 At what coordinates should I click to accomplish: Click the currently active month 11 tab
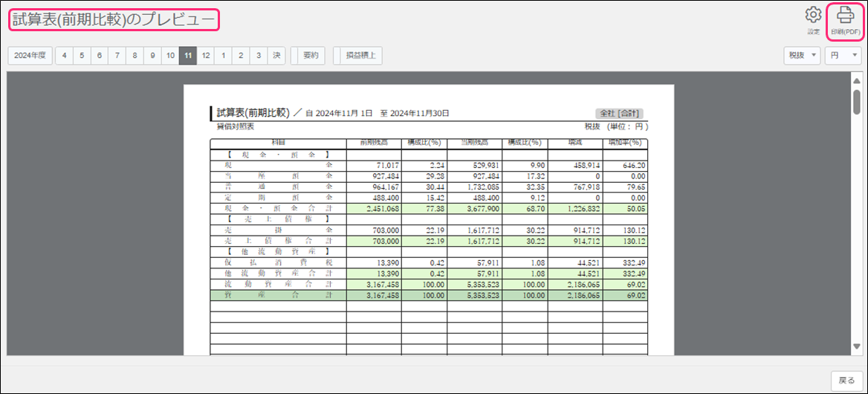(188, 56)
